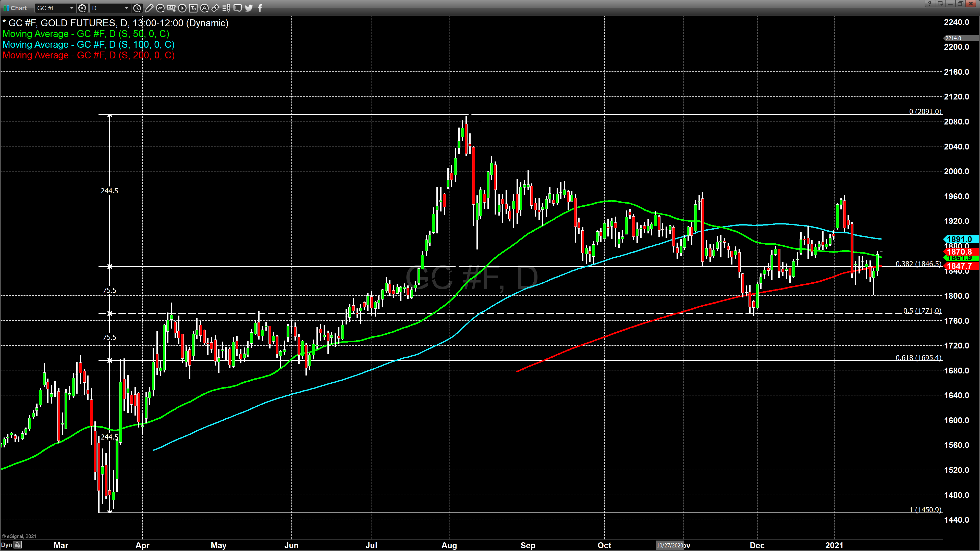Select the pencil drawing tools icon
Viewport: 980px width, 551px height.
(x=149, y=8)
